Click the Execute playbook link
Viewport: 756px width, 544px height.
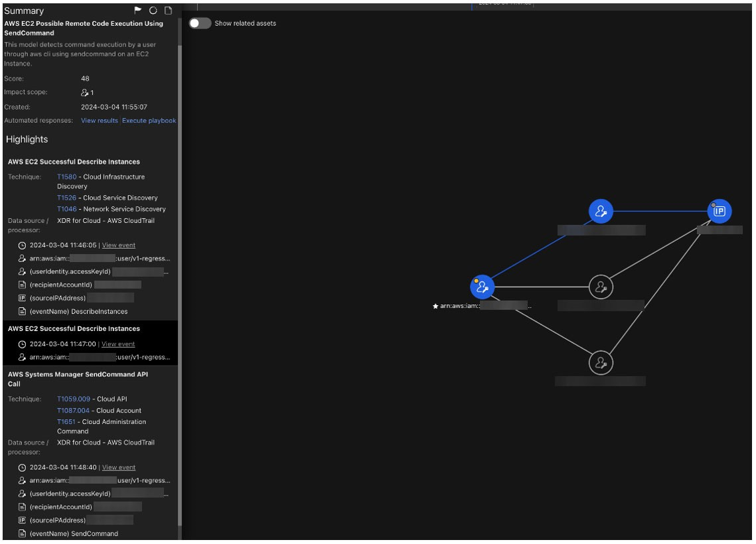click(x=149, y=121)
